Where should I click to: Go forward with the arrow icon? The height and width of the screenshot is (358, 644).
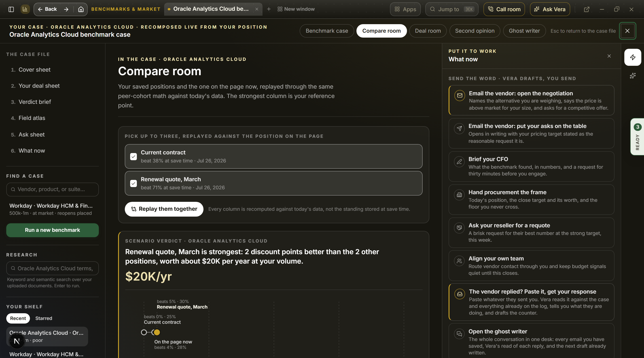click(66, 9)
